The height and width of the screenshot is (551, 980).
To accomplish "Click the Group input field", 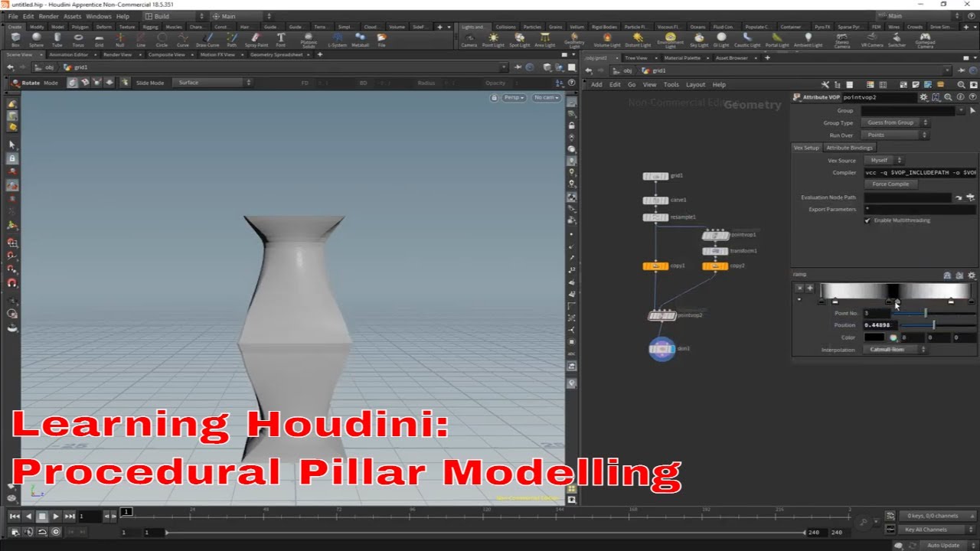I will (907, 111).
